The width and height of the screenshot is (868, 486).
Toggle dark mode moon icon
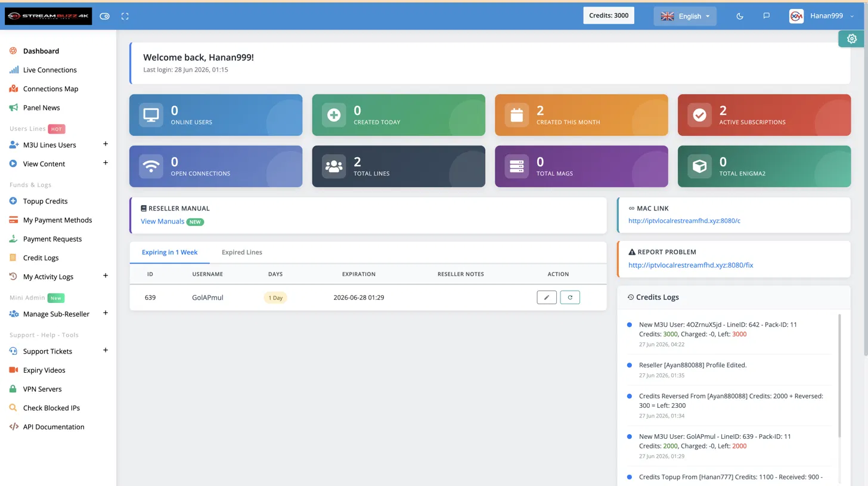[x=740, y=16]
